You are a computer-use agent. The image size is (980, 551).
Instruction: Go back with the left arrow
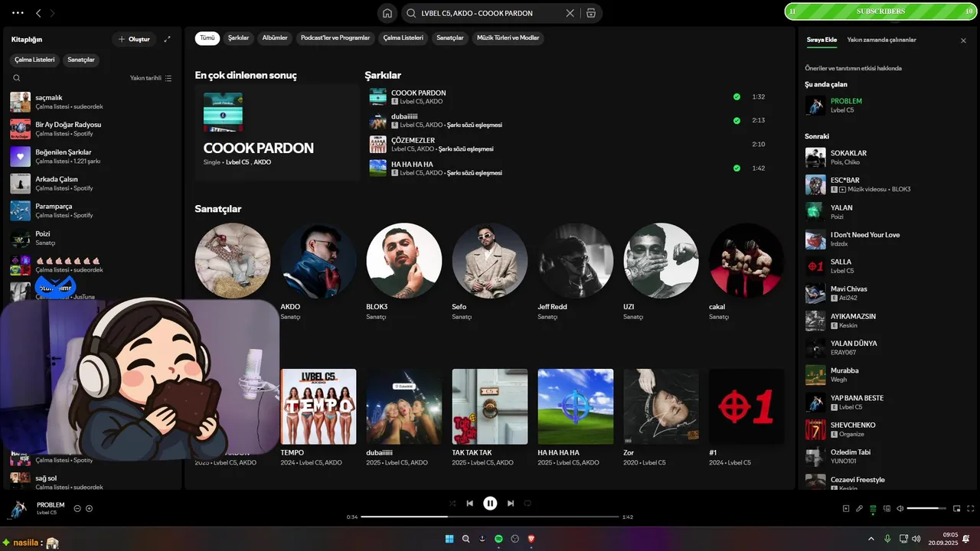pos(38,13)
